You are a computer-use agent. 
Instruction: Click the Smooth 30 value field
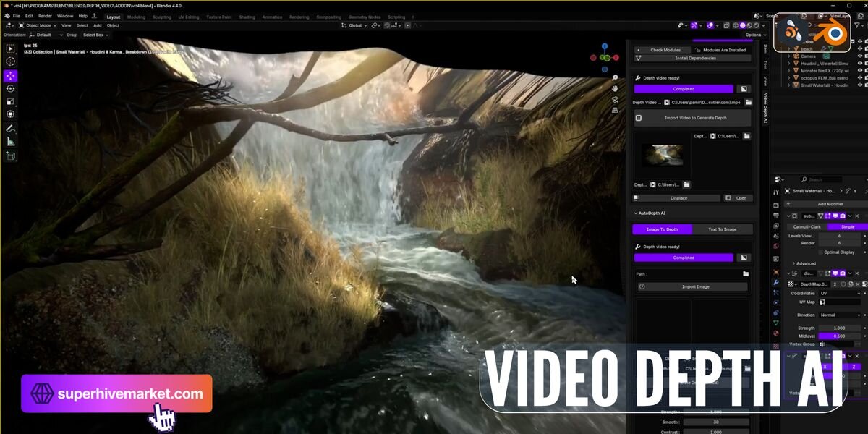point(716,422)
